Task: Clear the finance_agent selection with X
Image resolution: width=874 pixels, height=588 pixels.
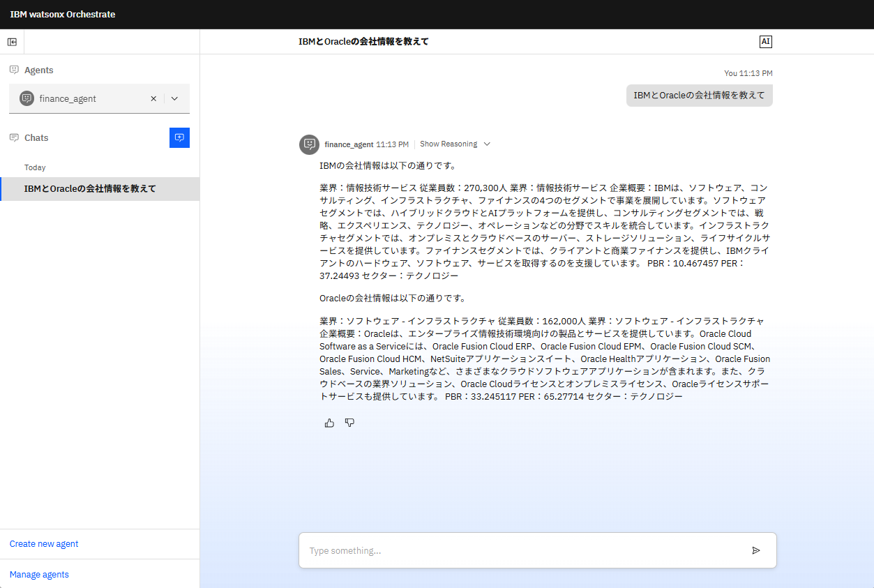Action: coord(153,98)
